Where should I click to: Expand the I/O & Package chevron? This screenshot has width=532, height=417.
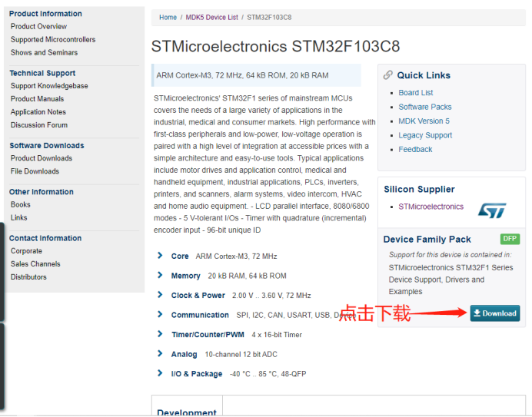point(160,373)
